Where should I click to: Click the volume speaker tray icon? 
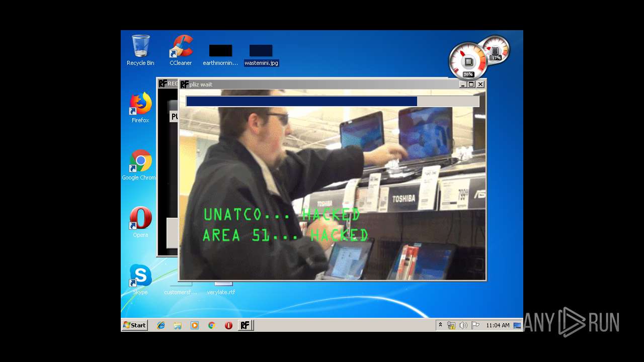pyautogui.click(x=463, y=325)
